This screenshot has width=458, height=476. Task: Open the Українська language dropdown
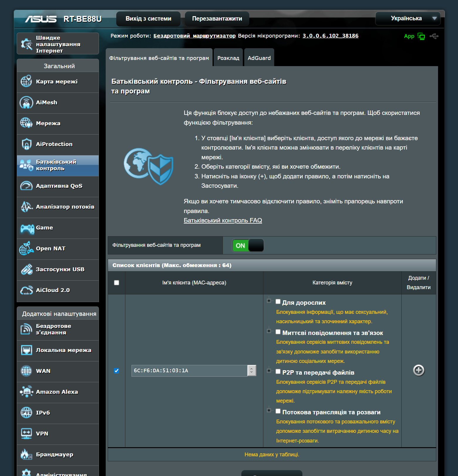pos(408,19)
